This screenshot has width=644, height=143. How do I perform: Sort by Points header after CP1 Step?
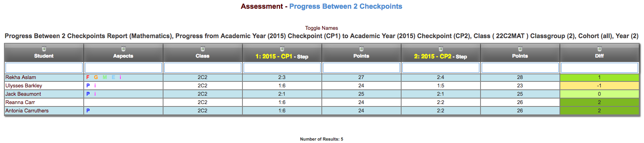(361, 56)
